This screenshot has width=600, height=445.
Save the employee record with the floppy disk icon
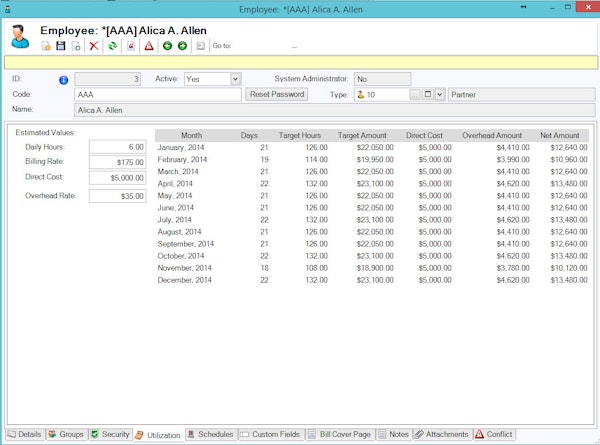point(60,46)
